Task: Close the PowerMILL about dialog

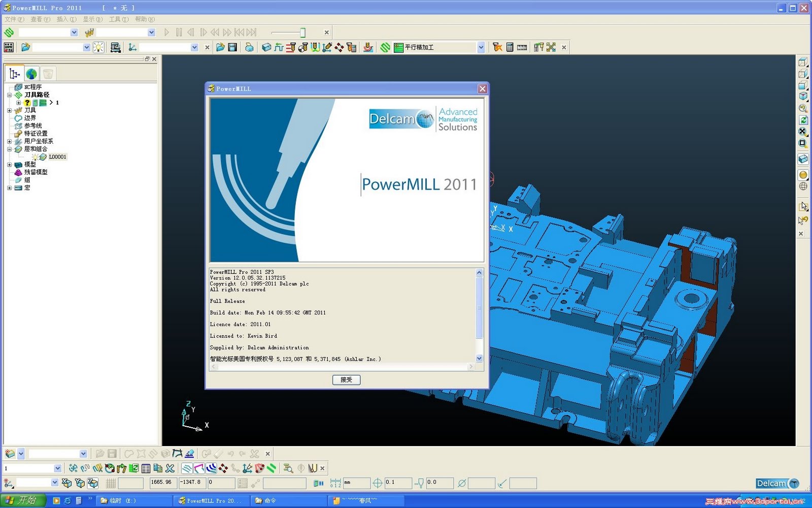Action: tap(482, 89)
